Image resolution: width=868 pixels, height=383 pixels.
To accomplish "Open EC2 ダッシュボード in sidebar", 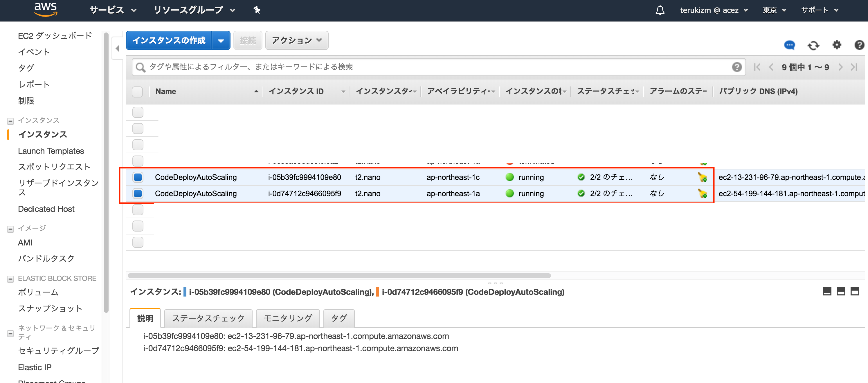I will click(x=55, y=36).
